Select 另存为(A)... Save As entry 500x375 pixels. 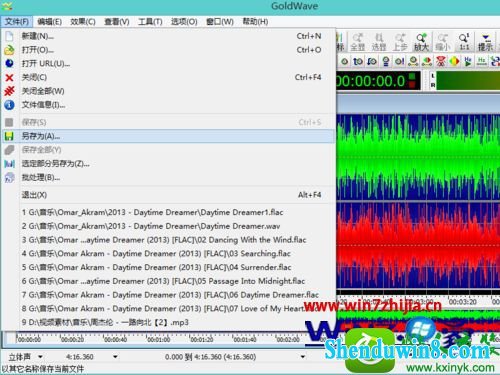pos(168,136)
